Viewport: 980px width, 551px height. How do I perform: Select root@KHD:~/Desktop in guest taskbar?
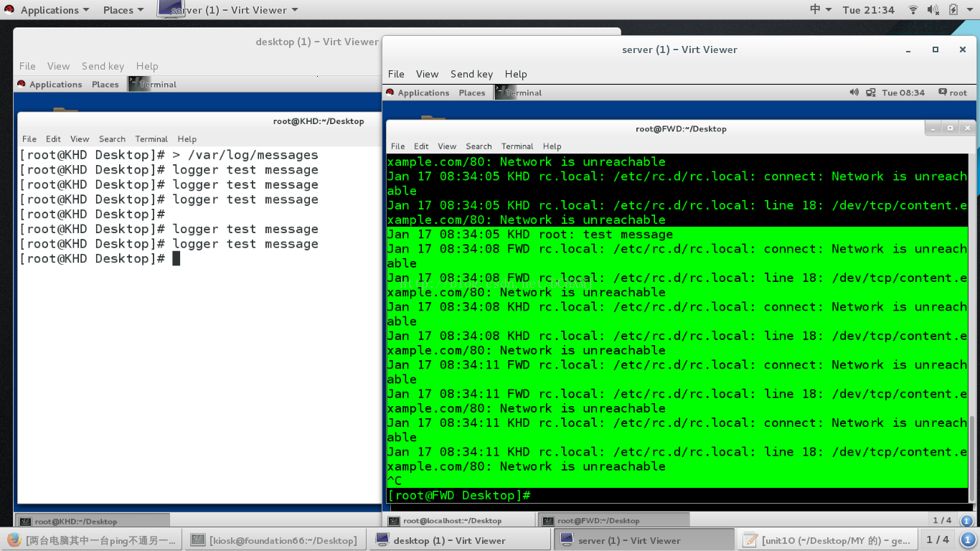tap(93, 522)
